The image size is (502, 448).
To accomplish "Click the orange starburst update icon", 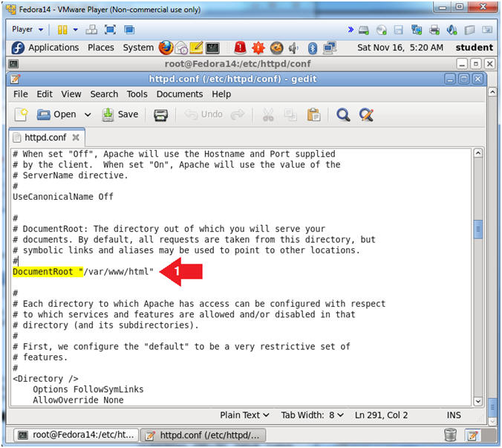I will (258, 48).
